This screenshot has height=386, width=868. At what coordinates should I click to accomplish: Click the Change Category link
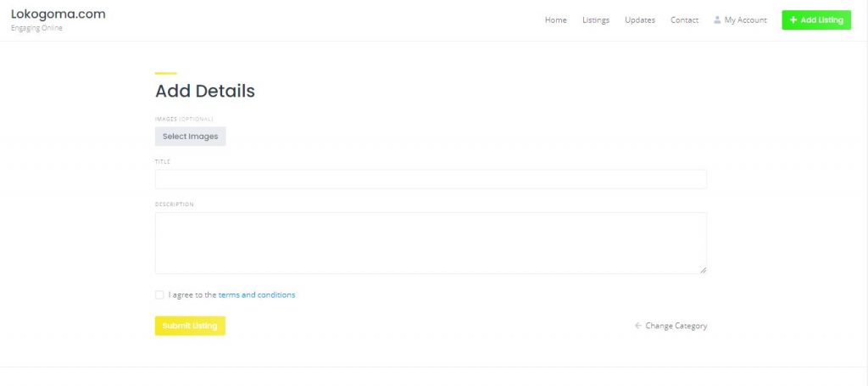(x=676, y=326)
